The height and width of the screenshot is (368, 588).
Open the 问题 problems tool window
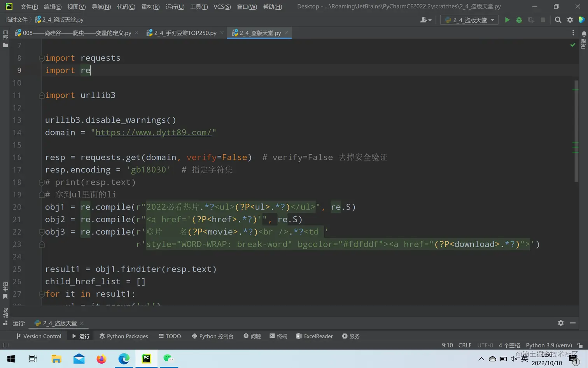click(252, 336)
